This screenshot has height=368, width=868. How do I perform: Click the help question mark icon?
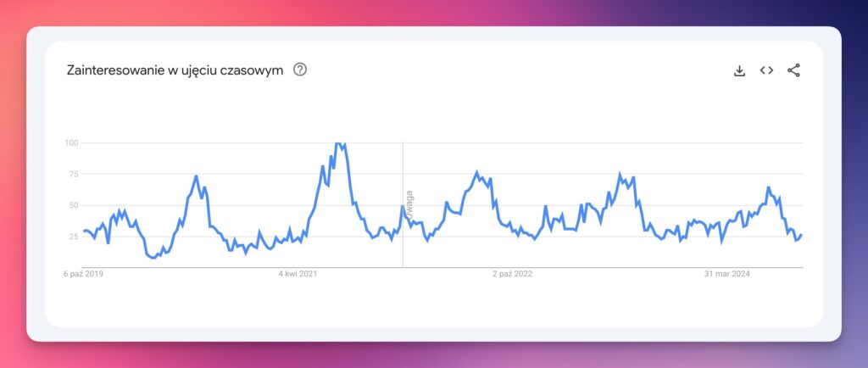coord(300,70)
